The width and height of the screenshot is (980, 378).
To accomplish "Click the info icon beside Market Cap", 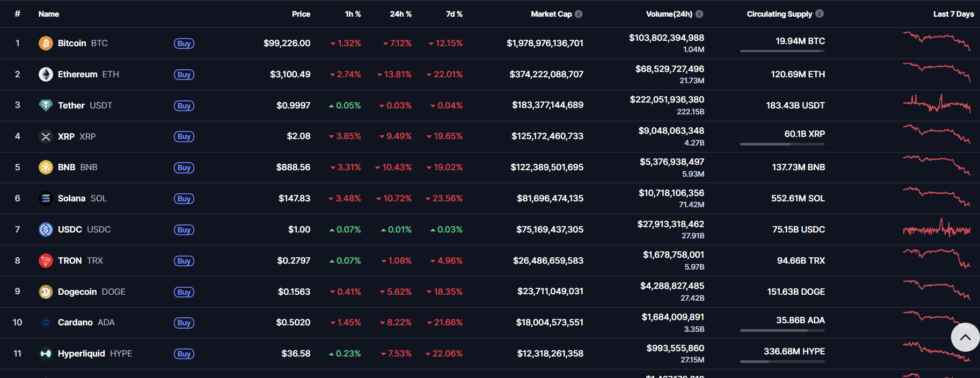I will pyautogui.click(x=579, y=14).
